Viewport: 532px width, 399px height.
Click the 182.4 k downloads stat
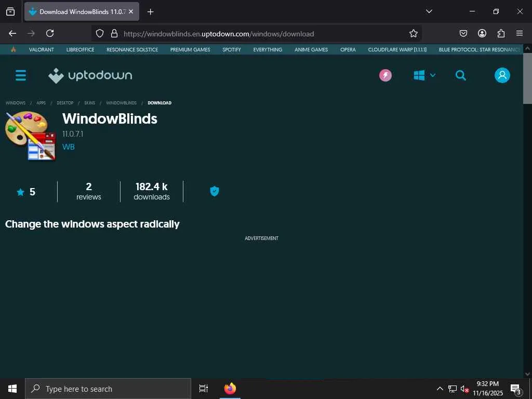click(x=152, y=191)
